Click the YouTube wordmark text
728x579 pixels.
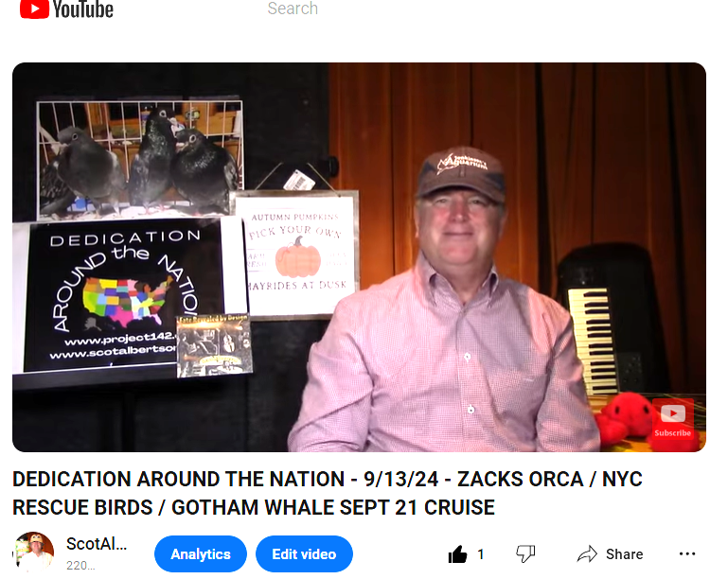[x=83, y=9]
